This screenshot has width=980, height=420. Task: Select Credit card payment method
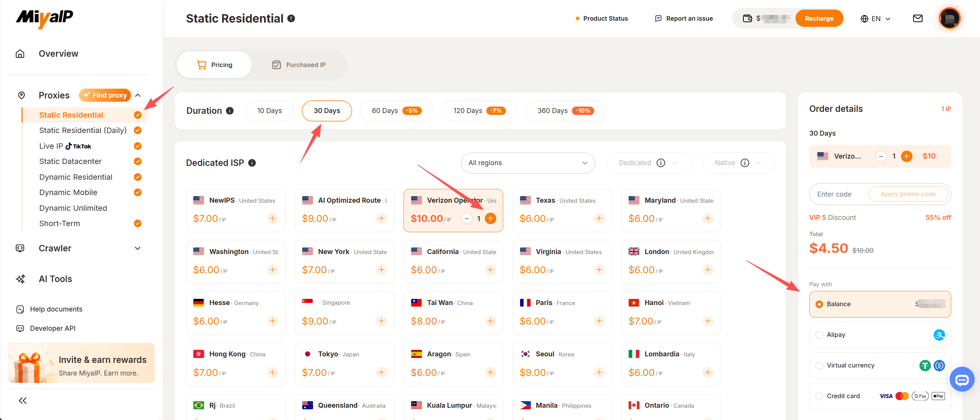880,396
